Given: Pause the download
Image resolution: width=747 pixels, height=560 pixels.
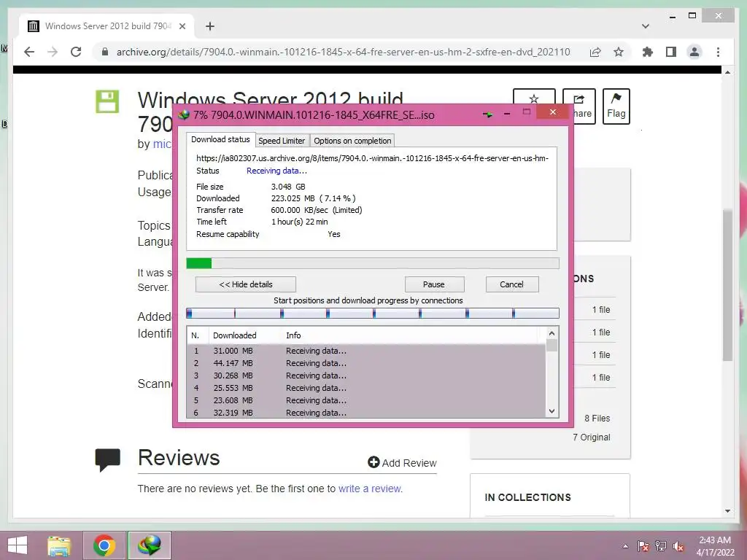Looking at the screenshot, I should point(433,284).
